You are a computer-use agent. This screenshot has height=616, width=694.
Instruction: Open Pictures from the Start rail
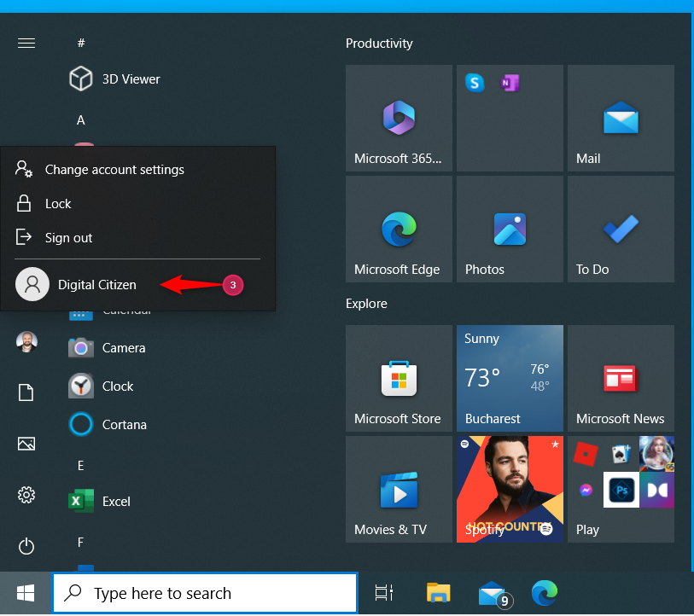click(26, 444)
